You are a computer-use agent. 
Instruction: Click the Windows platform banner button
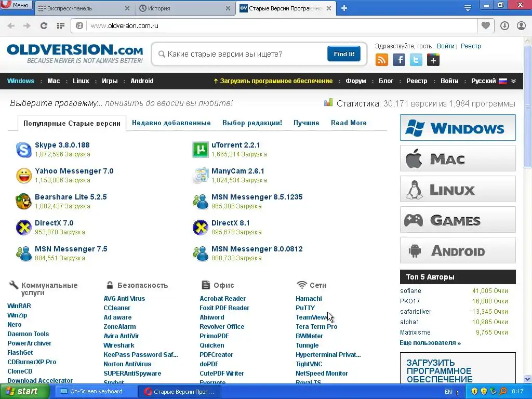click(458, 128)
